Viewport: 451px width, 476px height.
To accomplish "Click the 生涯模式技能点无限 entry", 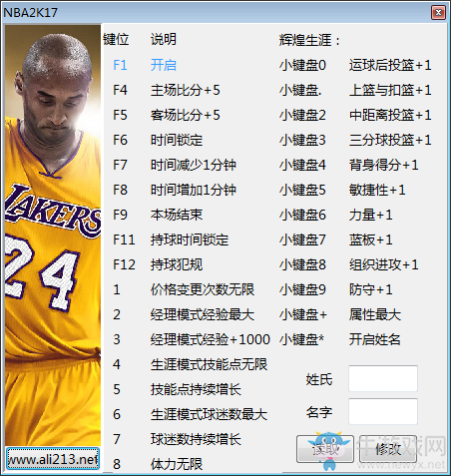I will 209,364.
